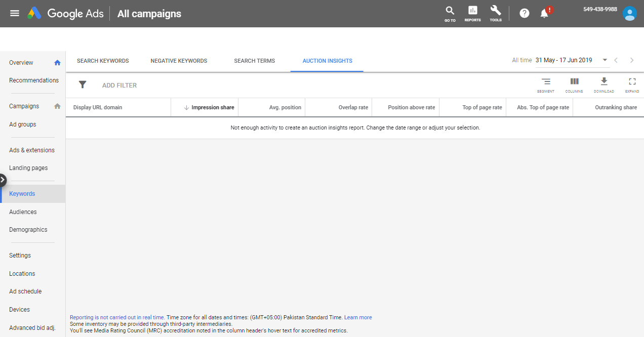The image size is (644, 337).
Task: Click the Go To search icon
Action: coord(450,12)
